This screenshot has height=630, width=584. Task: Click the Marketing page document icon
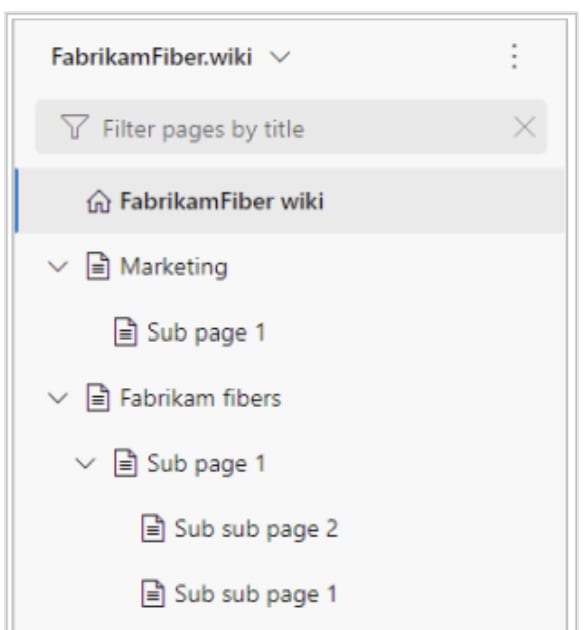pos(98,266)
